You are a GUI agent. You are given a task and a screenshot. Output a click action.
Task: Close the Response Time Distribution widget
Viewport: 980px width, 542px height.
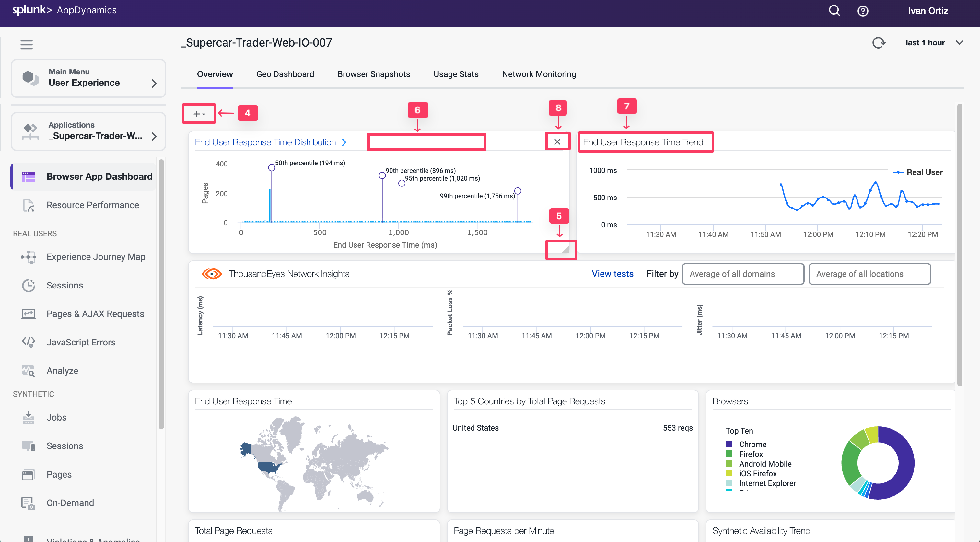coord(557,142)
